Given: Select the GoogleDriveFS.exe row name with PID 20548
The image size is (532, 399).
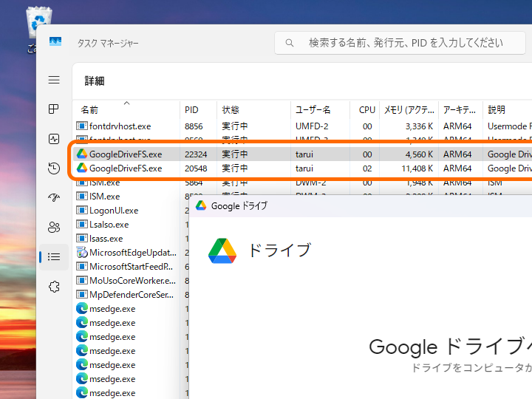Looking at the screenshot, I should point(126,168).
